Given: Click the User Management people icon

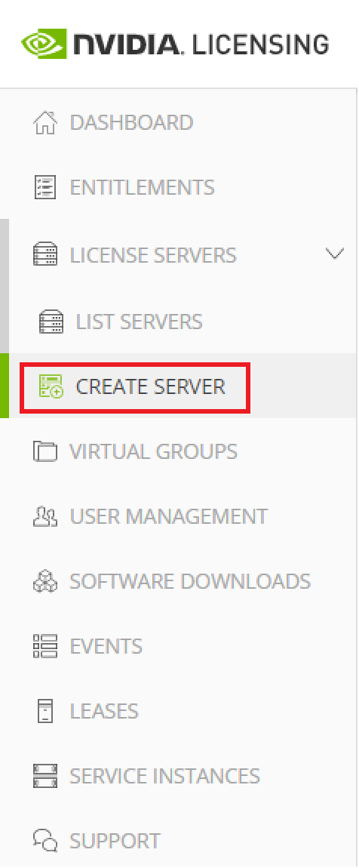Looking at the screenshot, I should click(44, 516).
